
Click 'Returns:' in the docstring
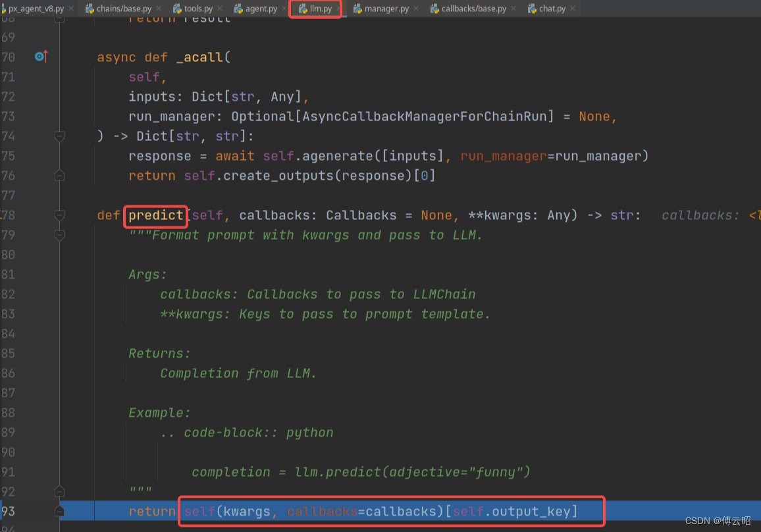[x=159, y=354]
